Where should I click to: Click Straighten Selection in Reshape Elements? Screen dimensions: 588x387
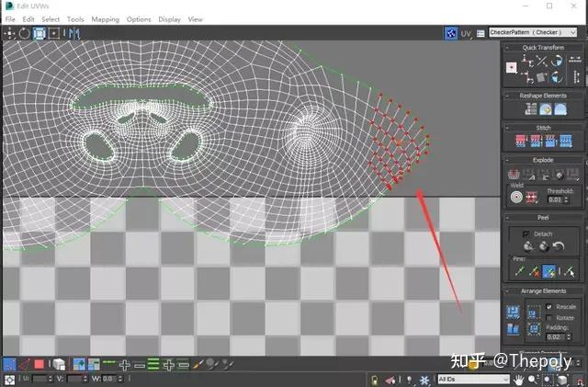coord(531,109)
